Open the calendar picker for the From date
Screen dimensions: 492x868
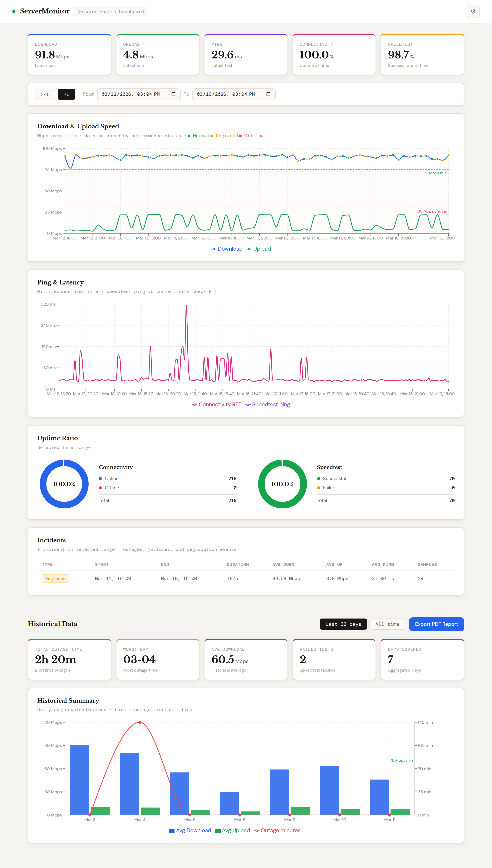coord(173,94)
